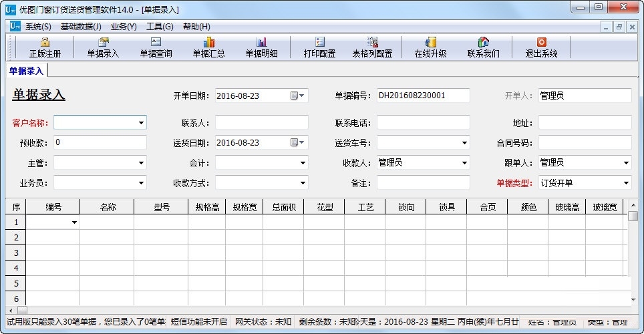
Task: Open the 开单日期 calendar picker
Action: pos(297,96)
